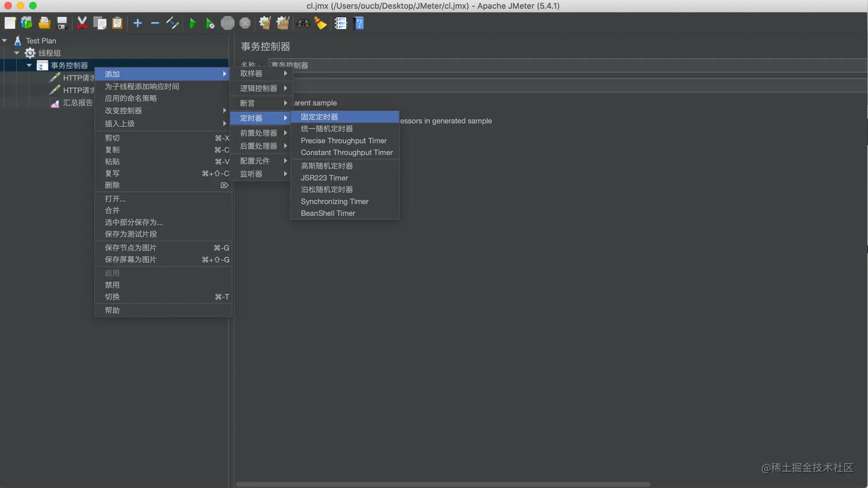This screenshot has height=488, width=868.
Task: Click 粘贴 in context menu
Action: click(163, 162)
